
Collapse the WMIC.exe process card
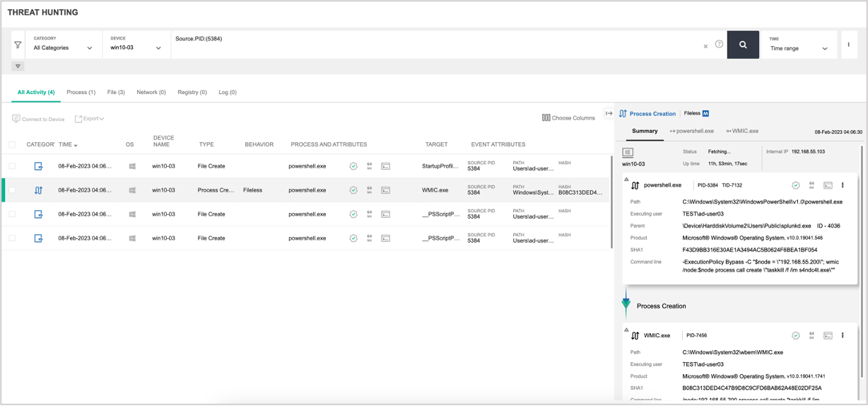click(x=626, y=330)
